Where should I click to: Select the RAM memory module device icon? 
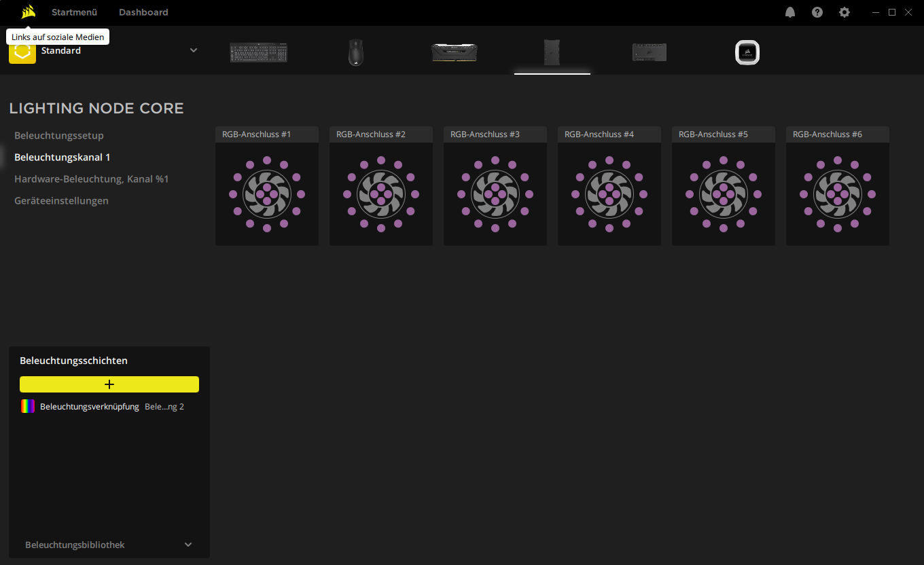click(x=455, y=52)
